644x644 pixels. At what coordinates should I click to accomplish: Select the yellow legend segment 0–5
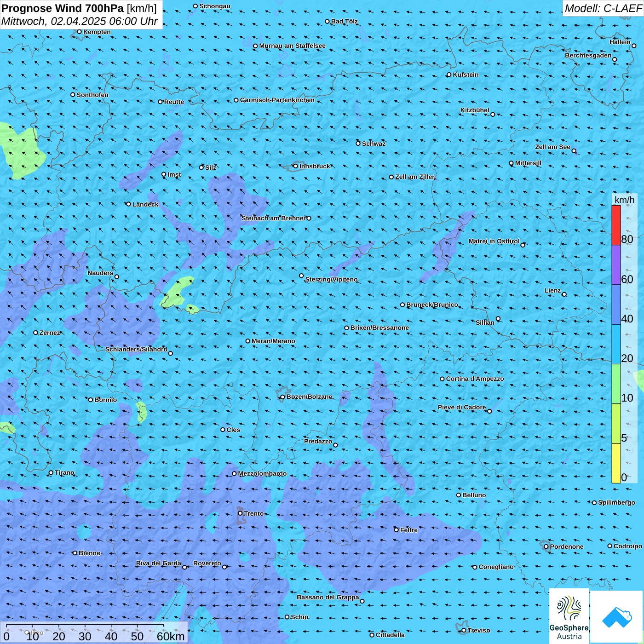tap(616, 463)
